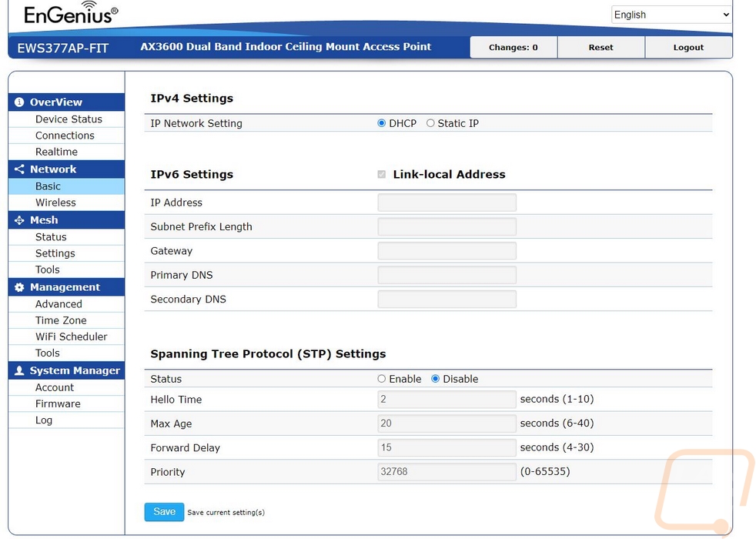The height and width of the screenshot is (539, 756).
Task: Toggle Link-local Address checkbox
Action: (x=382, y=175)
